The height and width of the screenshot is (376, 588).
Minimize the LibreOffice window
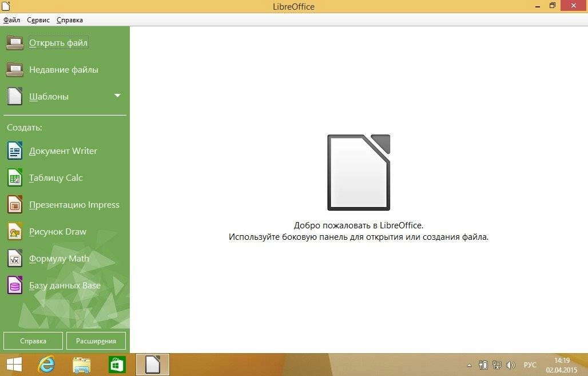coord(537,6)
